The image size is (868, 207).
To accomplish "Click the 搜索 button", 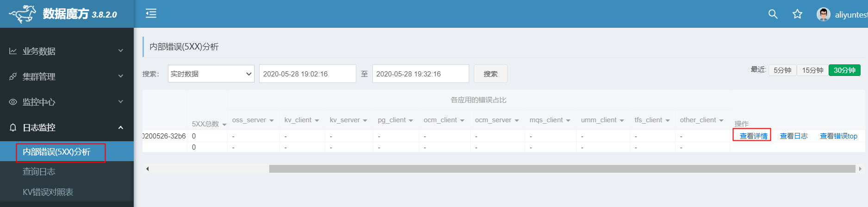I will point(490,74).
